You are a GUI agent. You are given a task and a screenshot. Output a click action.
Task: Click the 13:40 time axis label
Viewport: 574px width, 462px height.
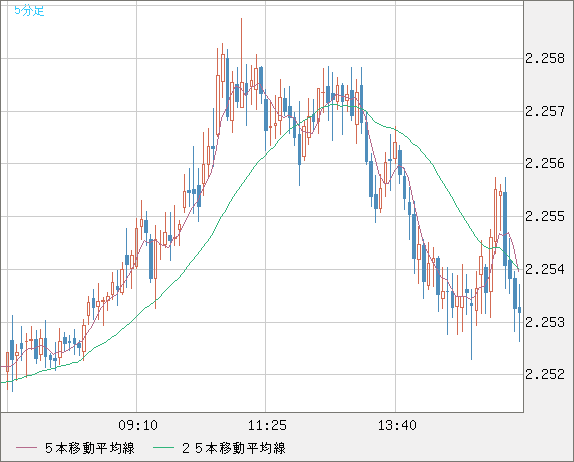[x=397, y=425]
